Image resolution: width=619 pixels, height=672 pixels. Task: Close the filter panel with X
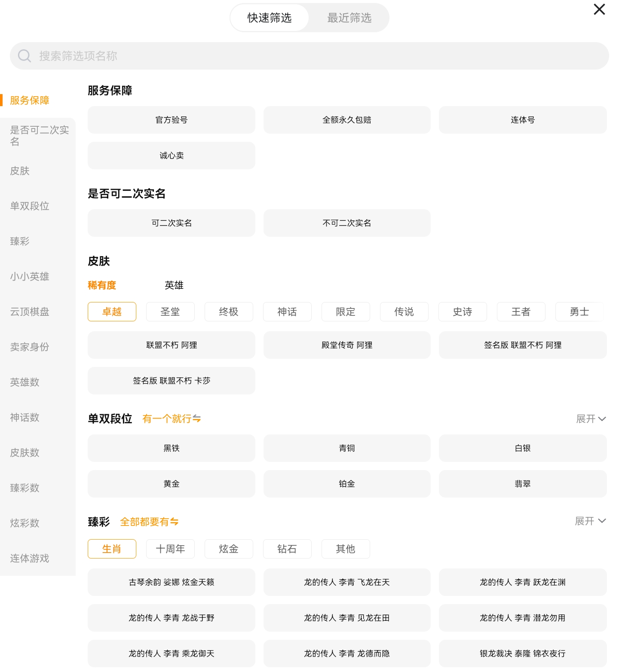tap(599, 9)
